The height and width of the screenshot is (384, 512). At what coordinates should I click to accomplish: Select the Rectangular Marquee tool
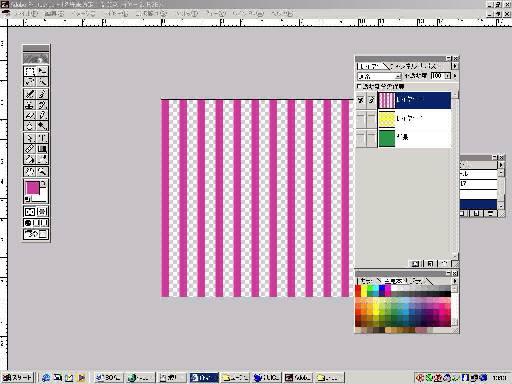coord(30,71)
